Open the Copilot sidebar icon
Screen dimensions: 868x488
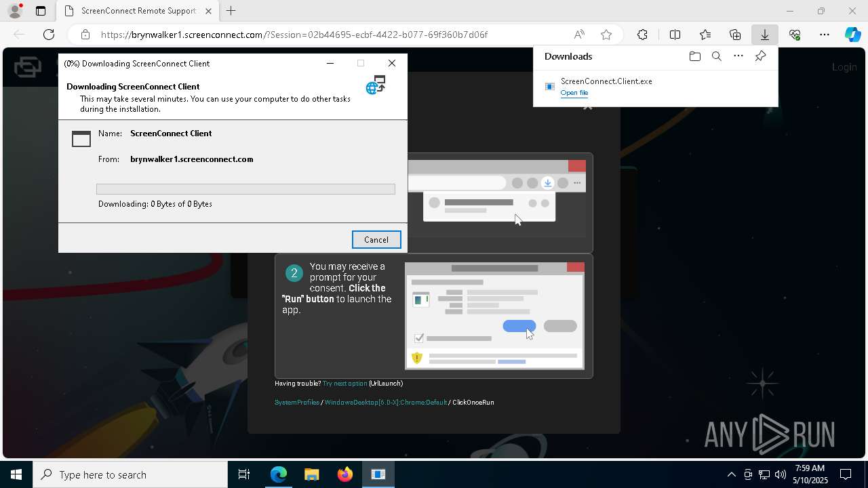tap(852, 35)
